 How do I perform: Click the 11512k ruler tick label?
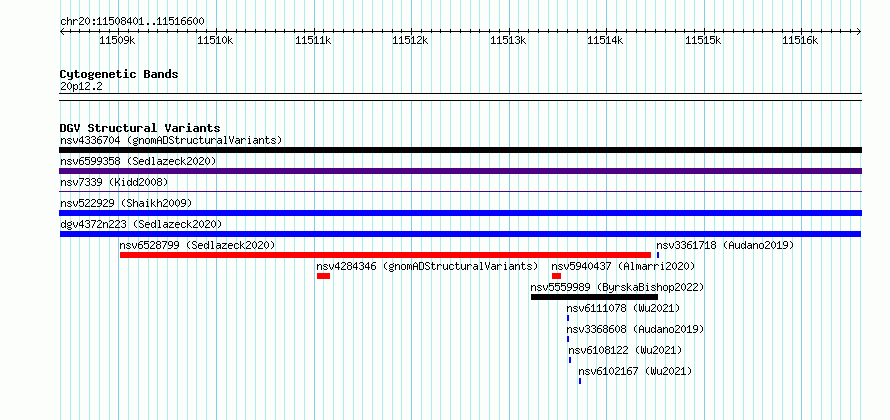coord(410,40)
